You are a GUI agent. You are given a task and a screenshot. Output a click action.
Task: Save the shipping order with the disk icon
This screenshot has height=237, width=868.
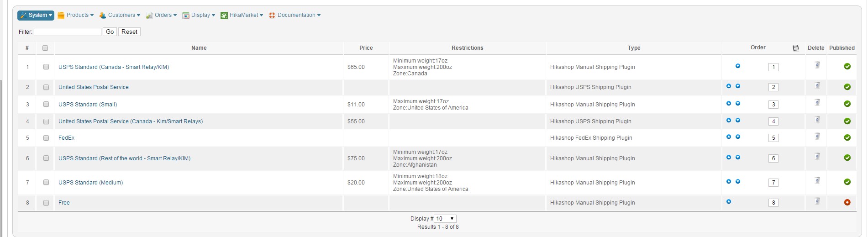pos(796,48)
